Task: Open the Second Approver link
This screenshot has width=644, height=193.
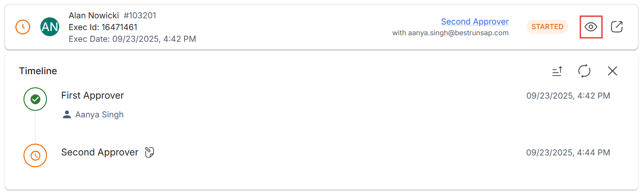Action: [474, 22]
